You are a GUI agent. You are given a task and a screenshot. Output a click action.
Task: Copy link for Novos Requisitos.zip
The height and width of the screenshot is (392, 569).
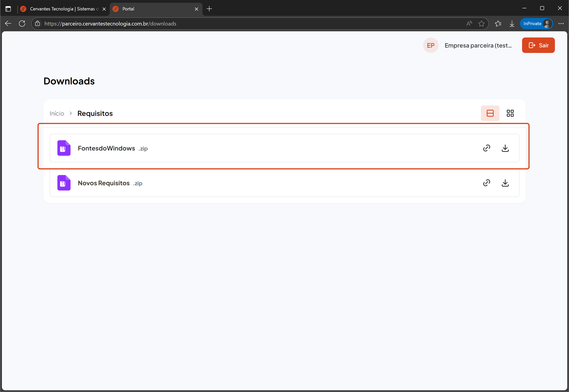pyautogui.click(x=486, y=183)
